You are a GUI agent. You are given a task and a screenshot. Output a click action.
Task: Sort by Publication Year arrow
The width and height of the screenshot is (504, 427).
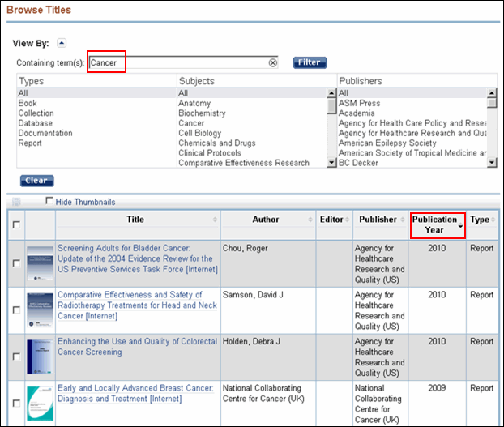pos(460,226)
